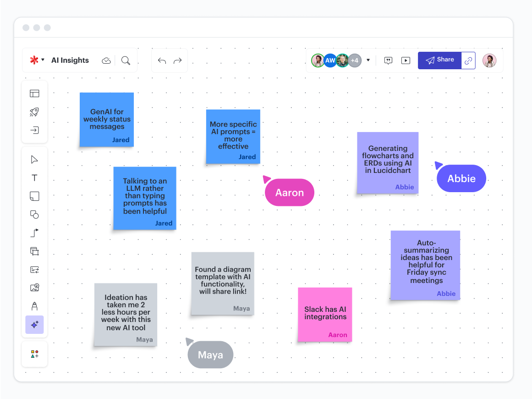532x399 pixels.
Task: Redo the last action
Action: tap(178, 61)
